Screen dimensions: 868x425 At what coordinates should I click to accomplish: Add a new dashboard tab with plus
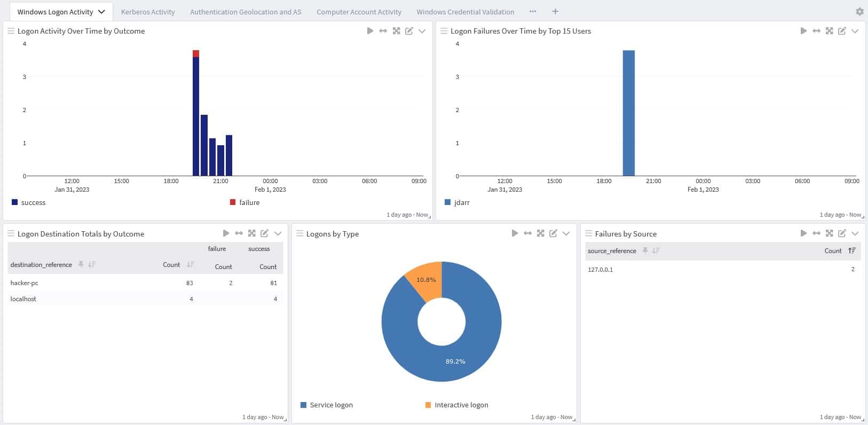[555, 11]
